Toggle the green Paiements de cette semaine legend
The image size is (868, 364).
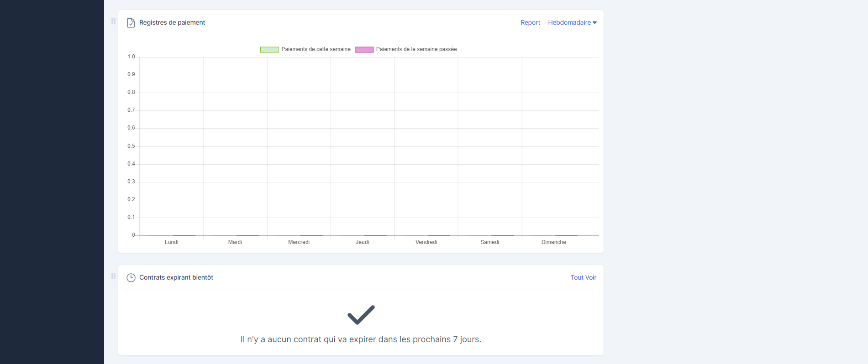click(x=269, y=49)
